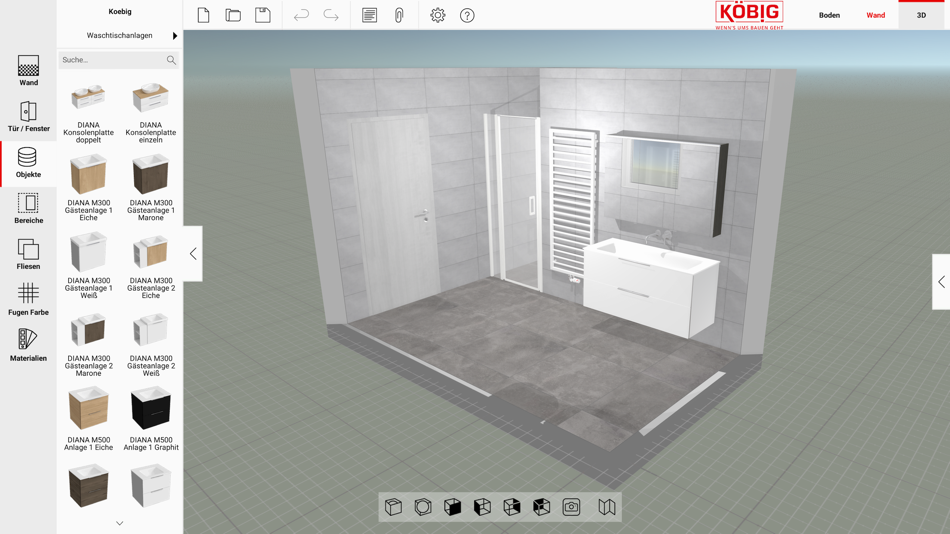Select the cube view icon fourth from left
The height and width of the screenshot is (534, 950).
(x=482, y=507)
